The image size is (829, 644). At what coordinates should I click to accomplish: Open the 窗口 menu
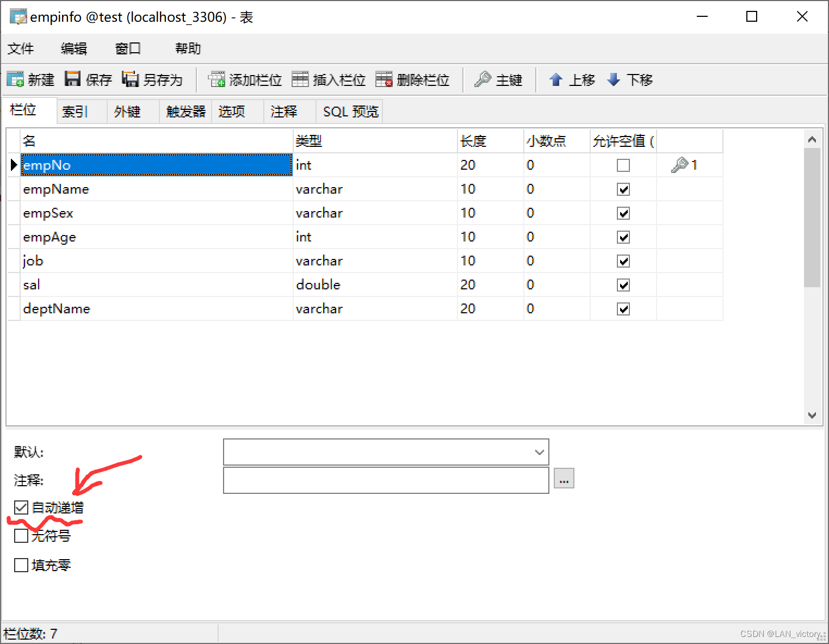[x=128, y=48]
